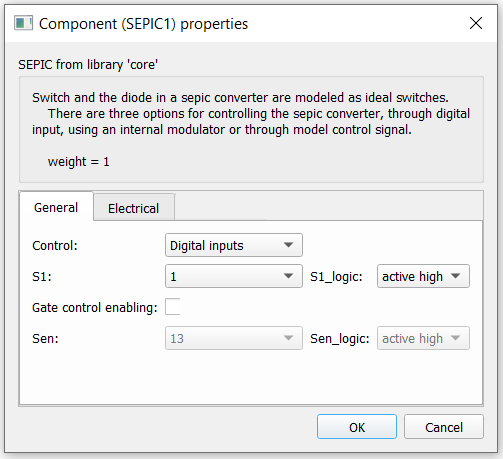The width and height of the screenshot is (503, 459).
Task: Click the disabled Sen_logic dropdown
Action: pyautogui.click(x=423, y=338)
